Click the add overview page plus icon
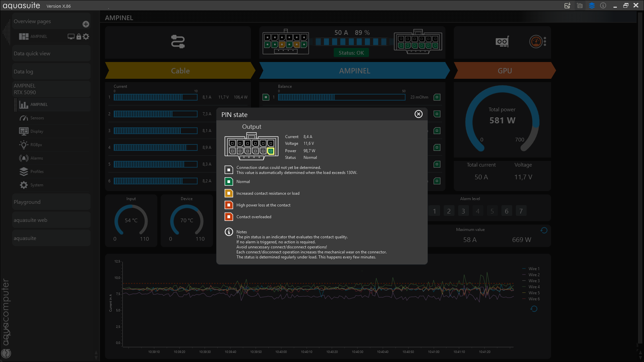644x362 pixels. (x=86, y=24)
